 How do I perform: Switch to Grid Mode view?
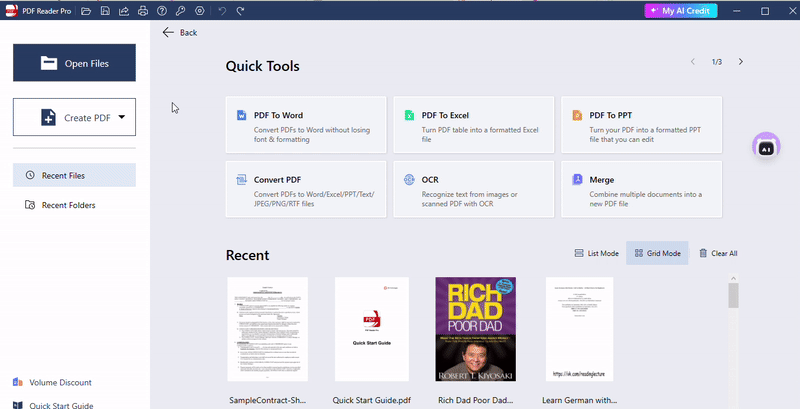[657, 253]
